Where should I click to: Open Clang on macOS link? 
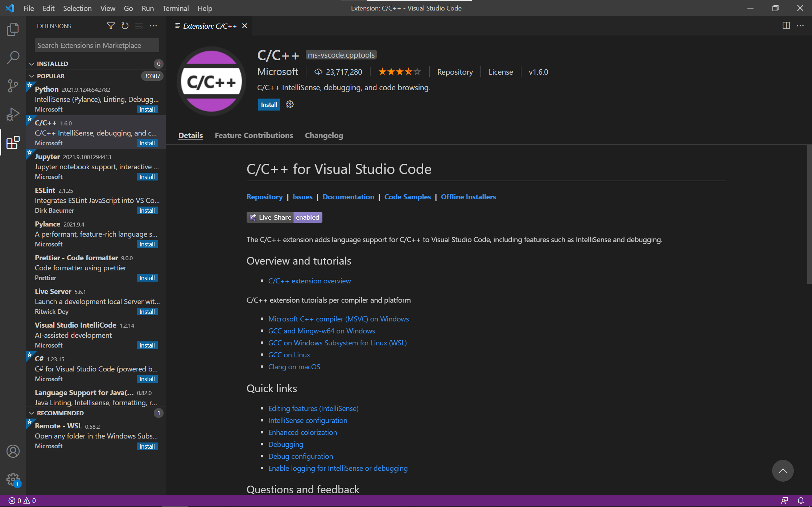(x=294, y=367)
